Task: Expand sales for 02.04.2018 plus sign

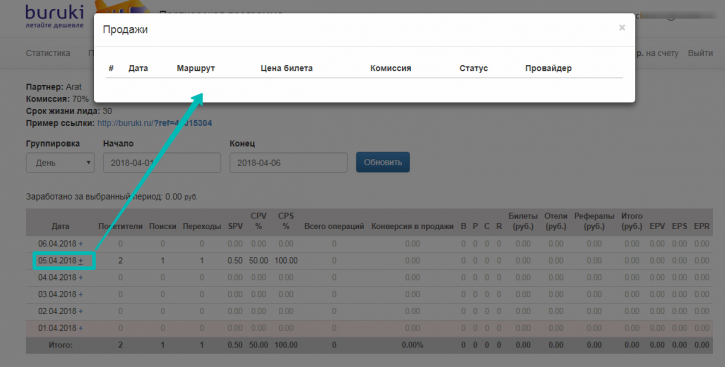Action: pyautogui.click(x=81, y=311)
